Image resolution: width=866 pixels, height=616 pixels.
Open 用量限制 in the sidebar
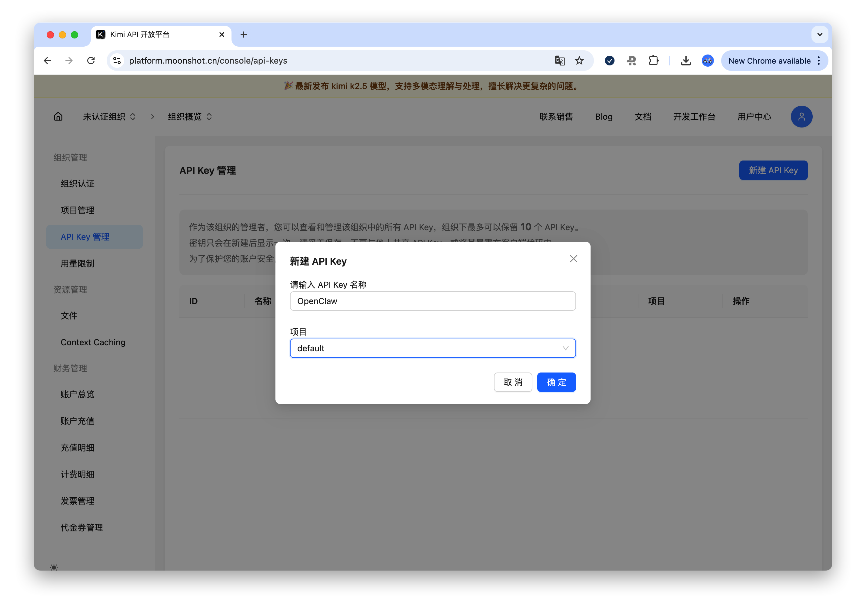pos(77,263)
